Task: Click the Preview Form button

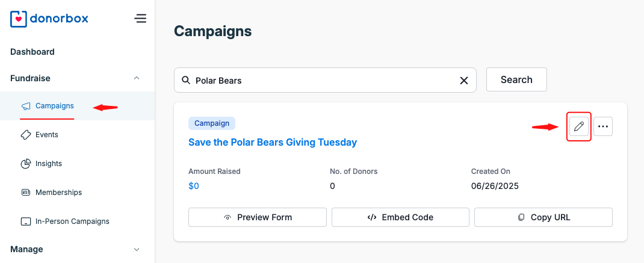Action: pyautogui.click(x=258, y=217)
